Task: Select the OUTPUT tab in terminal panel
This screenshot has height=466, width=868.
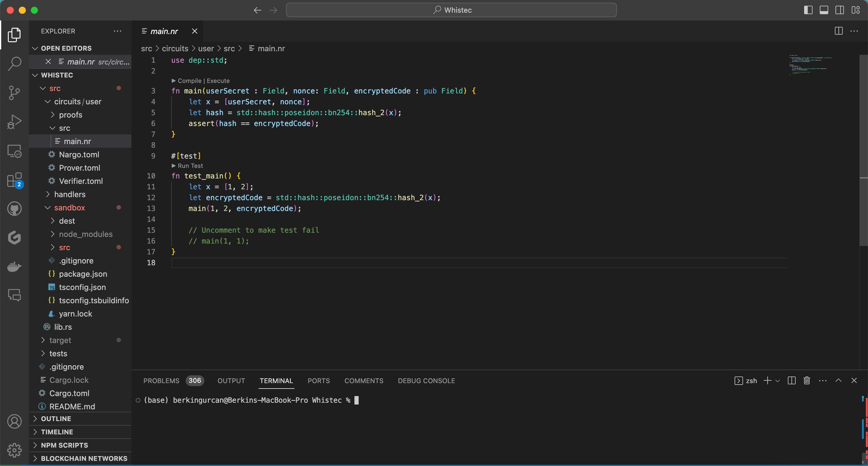Action: pos(231,380)
